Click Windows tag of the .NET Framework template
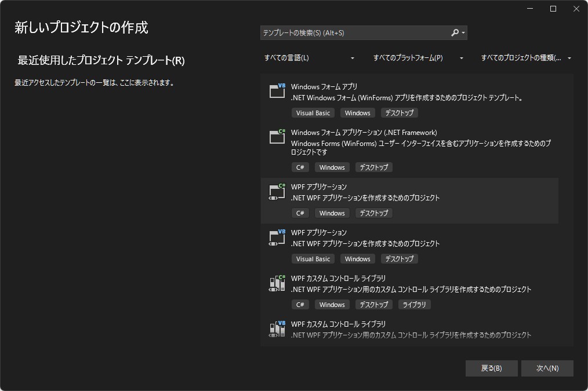588x391 pixels. click(332, 167)
